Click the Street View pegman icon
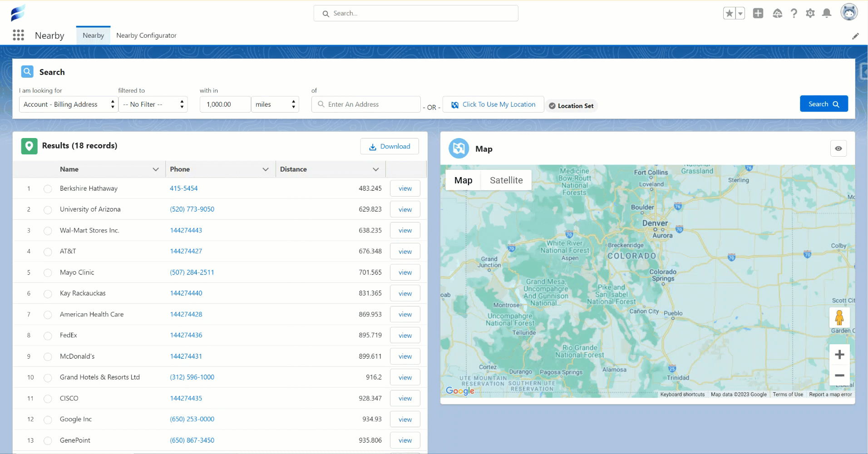 tap(839, 317)
